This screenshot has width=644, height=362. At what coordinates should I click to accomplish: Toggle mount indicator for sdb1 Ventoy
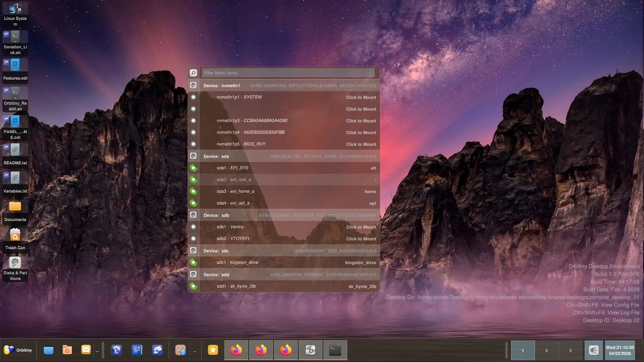point(193,227)
